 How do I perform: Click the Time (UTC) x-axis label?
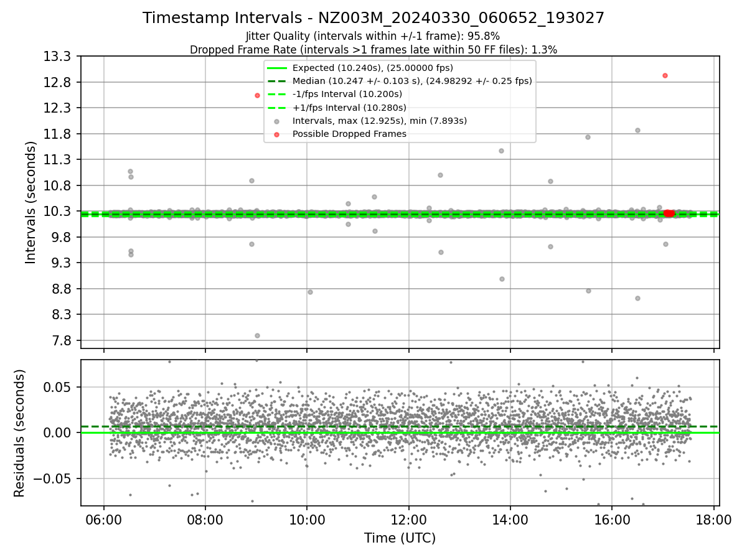click(x=400, y=538)
